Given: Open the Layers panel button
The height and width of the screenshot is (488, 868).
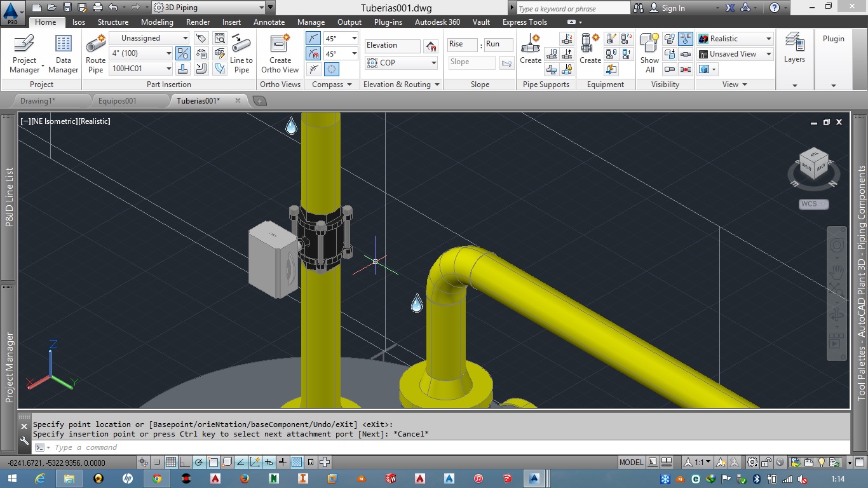Looking at the screenshot, I should tap(794, 50).
